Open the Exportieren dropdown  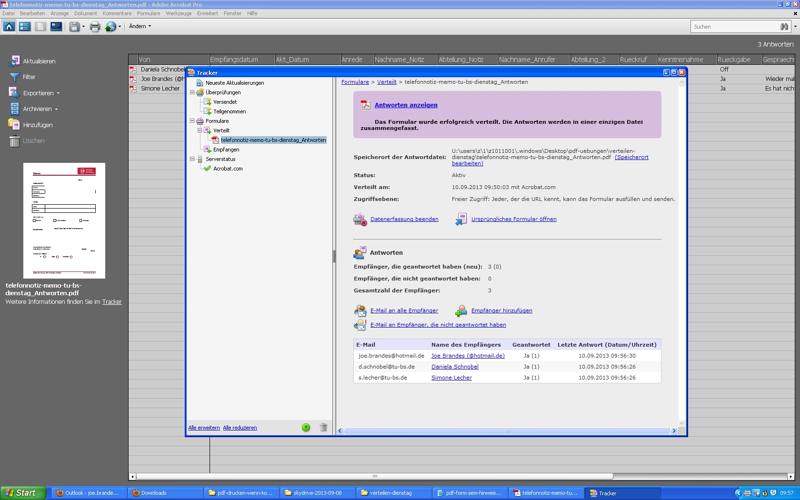pyautogui.click(x=40, y=93)
